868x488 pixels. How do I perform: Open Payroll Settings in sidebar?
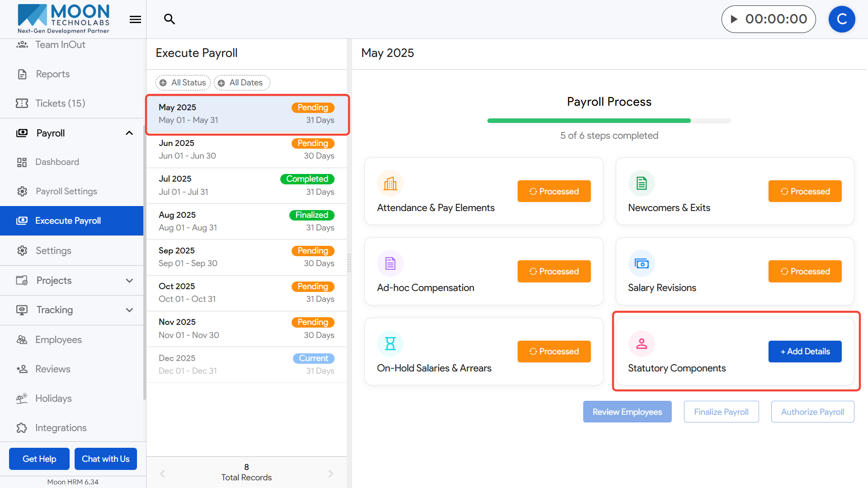click(66, 191)
